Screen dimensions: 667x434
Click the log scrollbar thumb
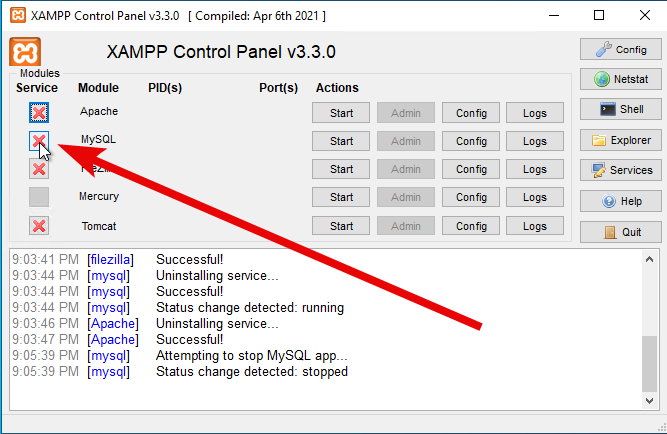(649, 363)
